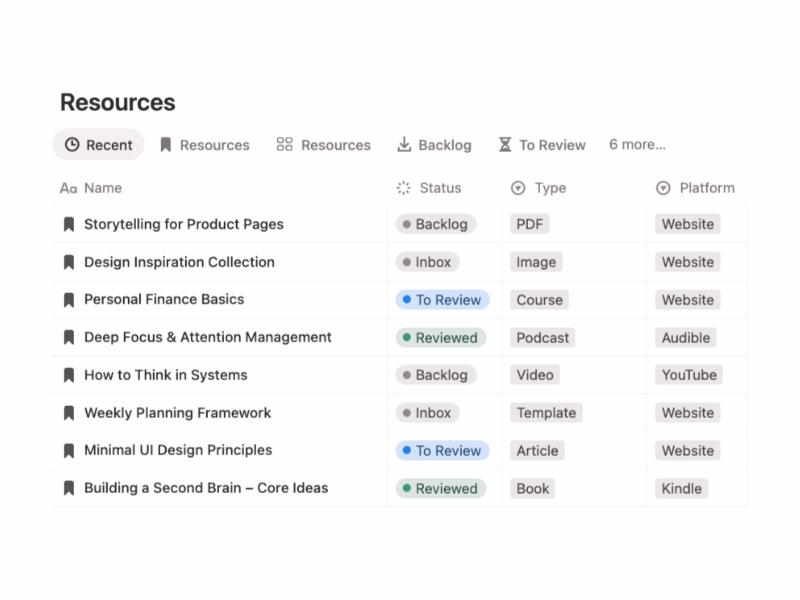Screen dimensions: 800x600
Task: Click the grid icon on the second Resources view
Action: [x=284, y=144]
